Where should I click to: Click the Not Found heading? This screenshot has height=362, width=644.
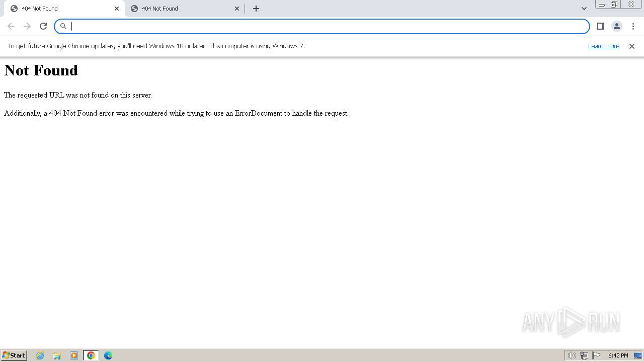click(x=41, y=70)
